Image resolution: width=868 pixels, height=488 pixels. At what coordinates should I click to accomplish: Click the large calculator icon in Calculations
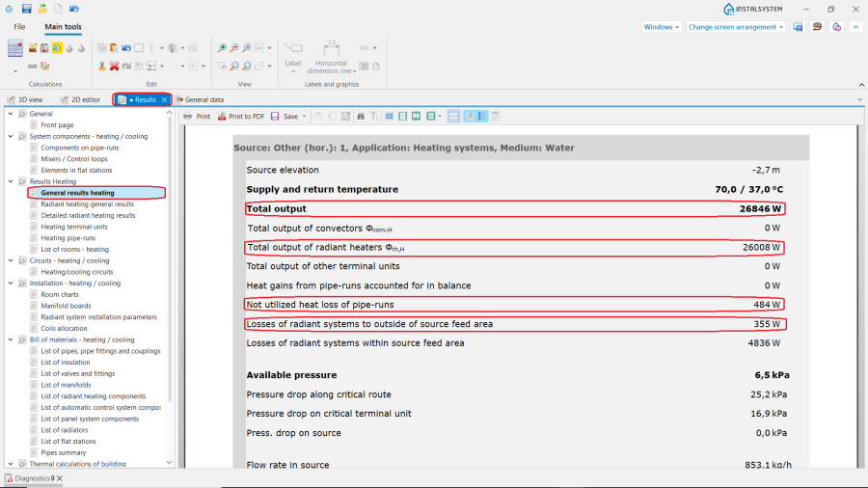point(14,48)
